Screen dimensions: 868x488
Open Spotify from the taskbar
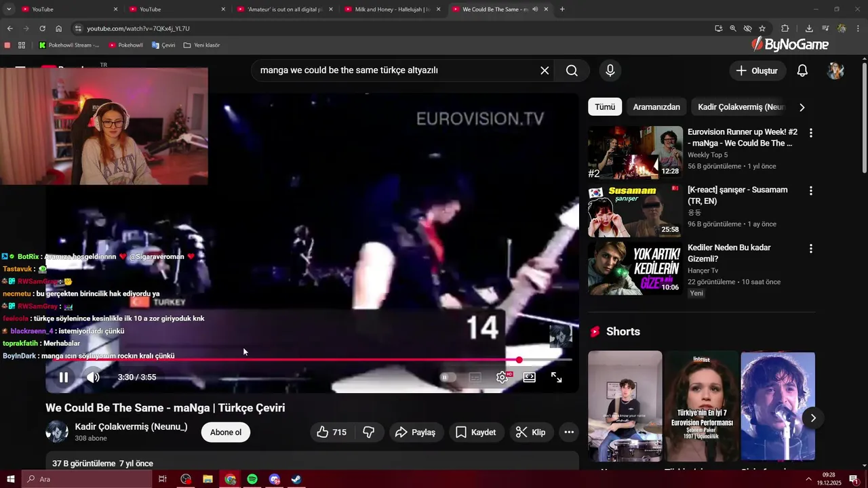pos(252,479)
